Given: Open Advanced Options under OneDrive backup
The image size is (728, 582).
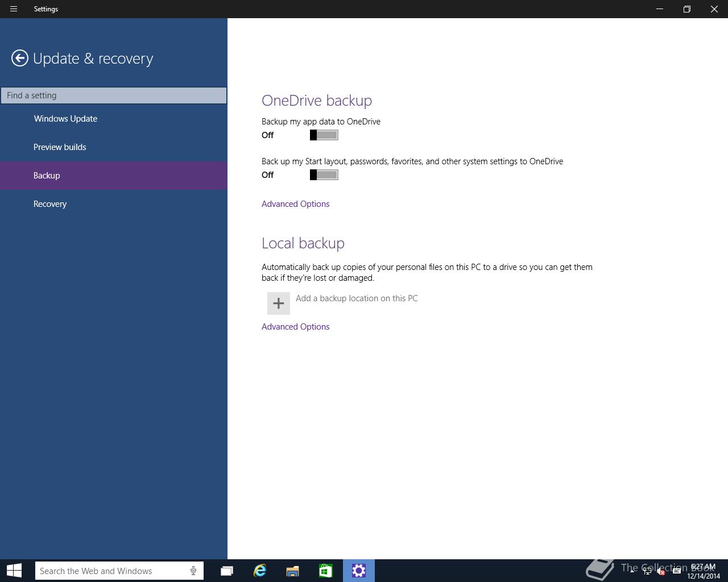Looking at the screenshot, I should tap(295, 204).
